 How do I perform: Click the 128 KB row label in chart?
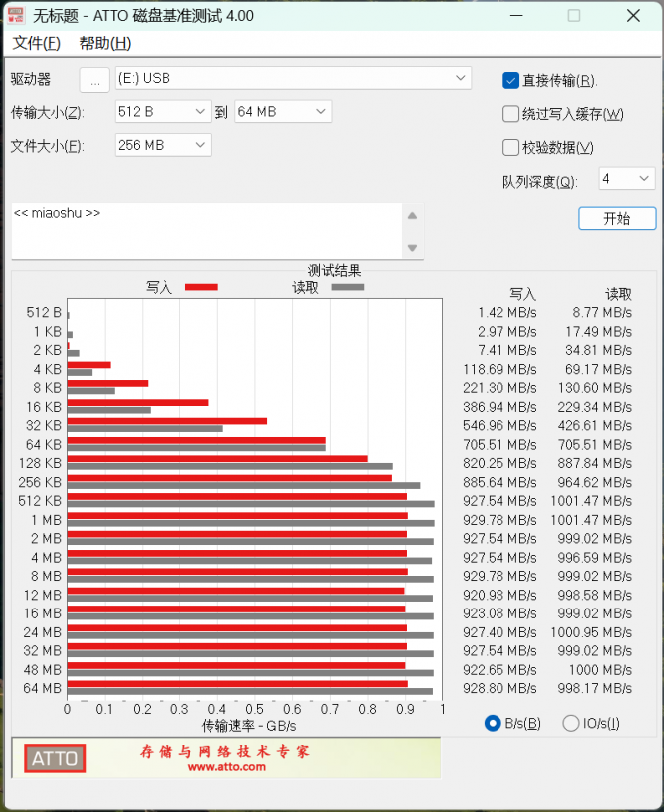[x=40, y=463]
